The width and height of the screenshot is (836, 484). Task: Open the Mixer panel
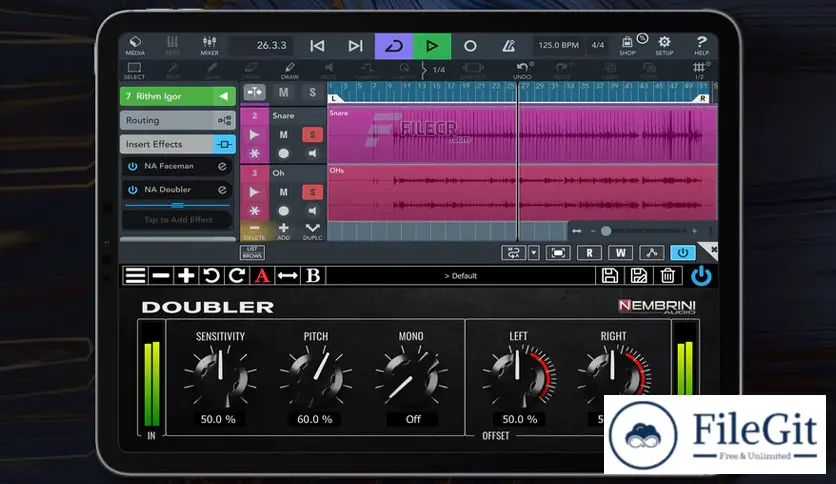click(209, 46)
